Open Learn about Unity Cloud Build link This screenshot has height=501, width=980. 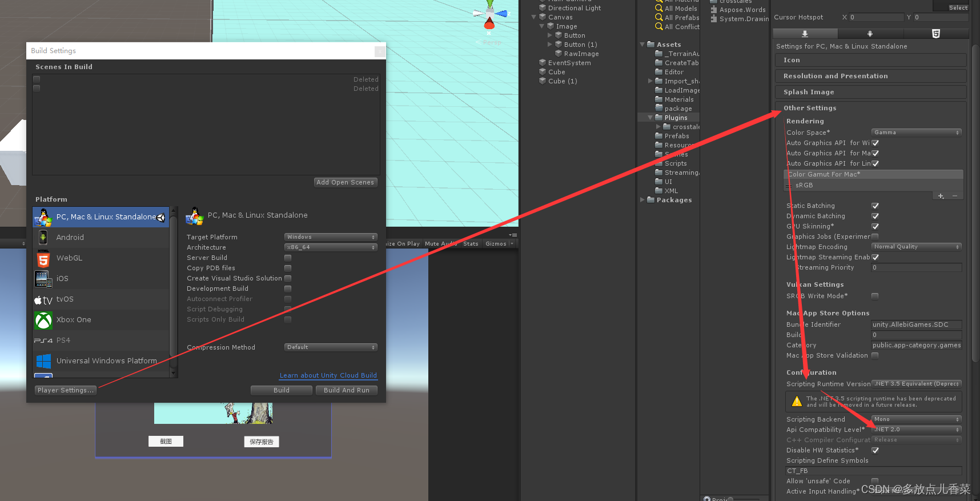(328, 375)
